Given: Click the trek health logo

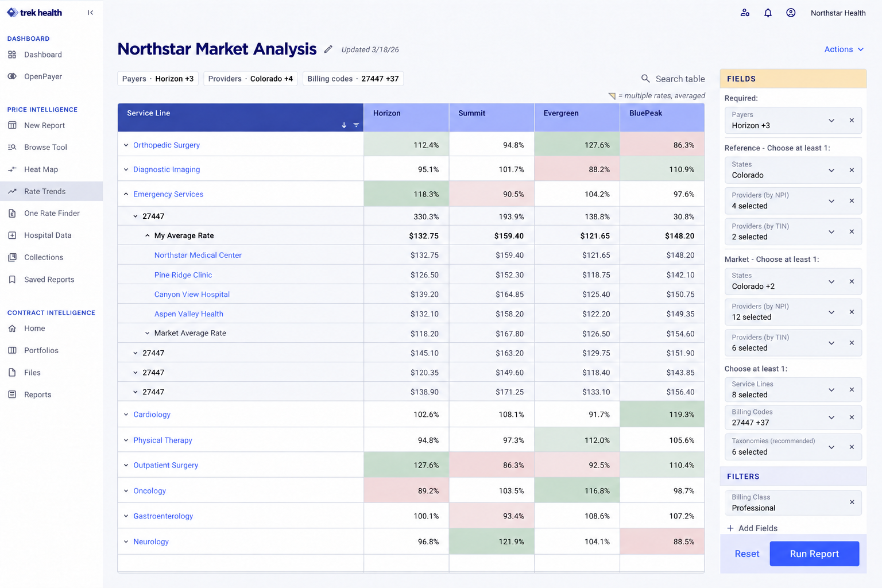Looking at the screenshot, I should (34, 13).
